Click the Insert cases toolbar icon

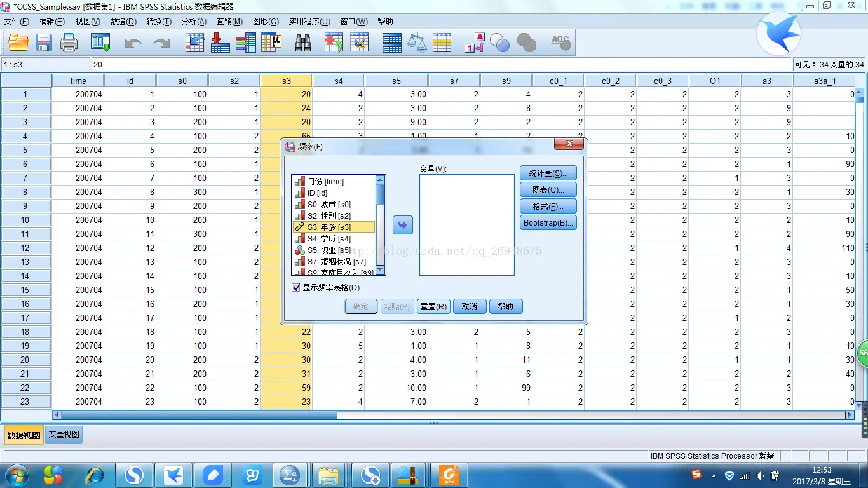pyautogui.click(x=334, y=43)
